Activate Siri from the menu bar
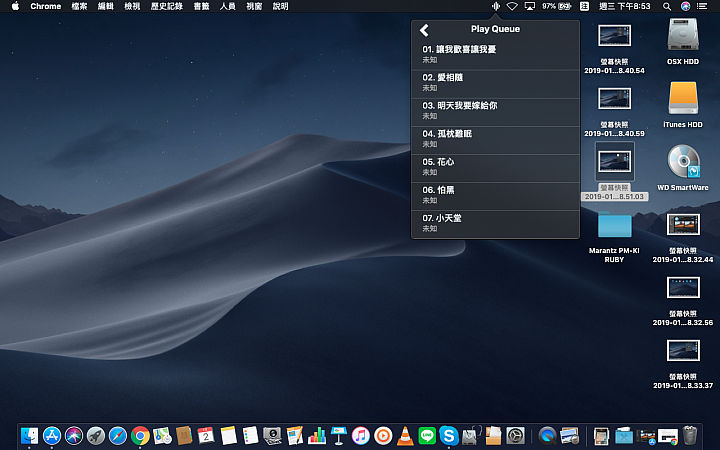Viewport: 720px width, 450px height. click(685, 6)
